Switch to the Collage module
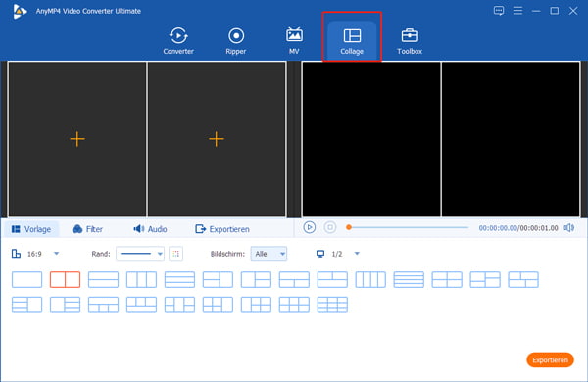The height and width of the screenshot is (382, 588). point(352,40)
